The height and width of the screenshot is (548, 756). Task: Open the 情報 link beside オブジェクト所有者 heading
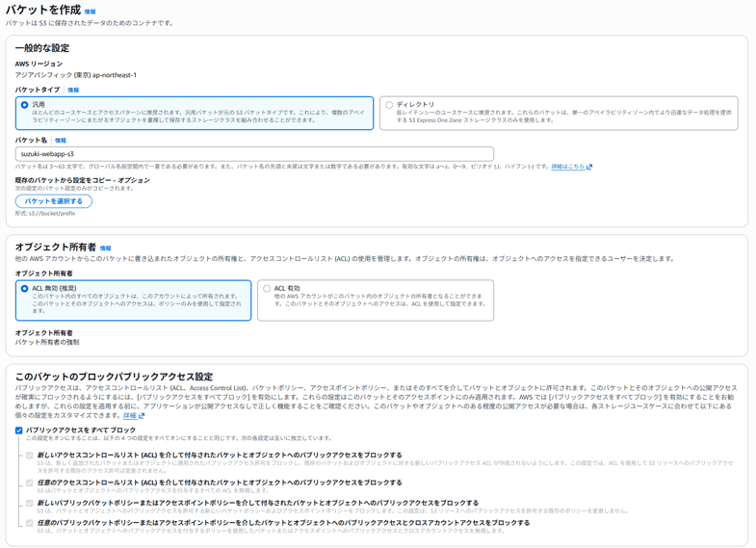click(x=105, y=248)
